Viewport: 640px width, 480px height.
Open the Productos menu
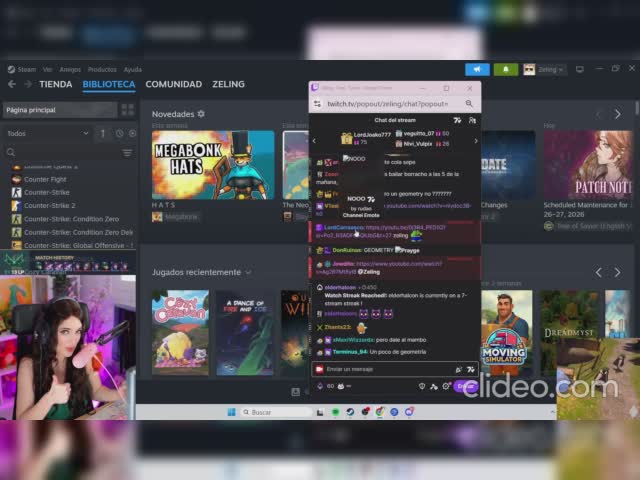click(102, 69)
